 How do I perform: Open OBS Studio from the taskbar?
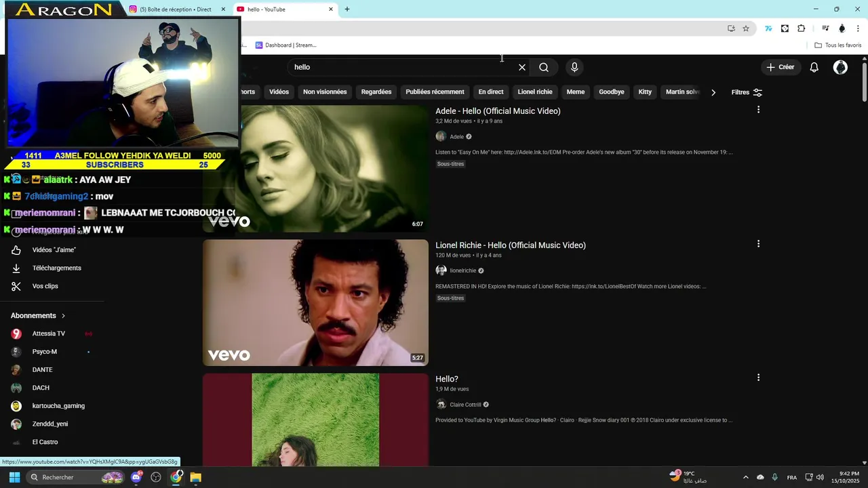click(156, 477)
